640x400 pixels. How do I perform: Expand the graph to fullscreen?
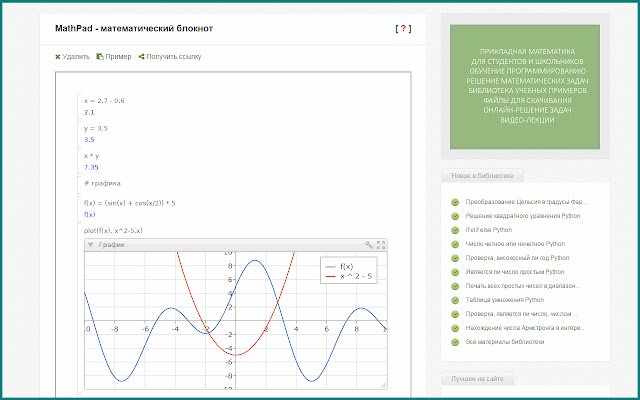(x=381, y=245)
